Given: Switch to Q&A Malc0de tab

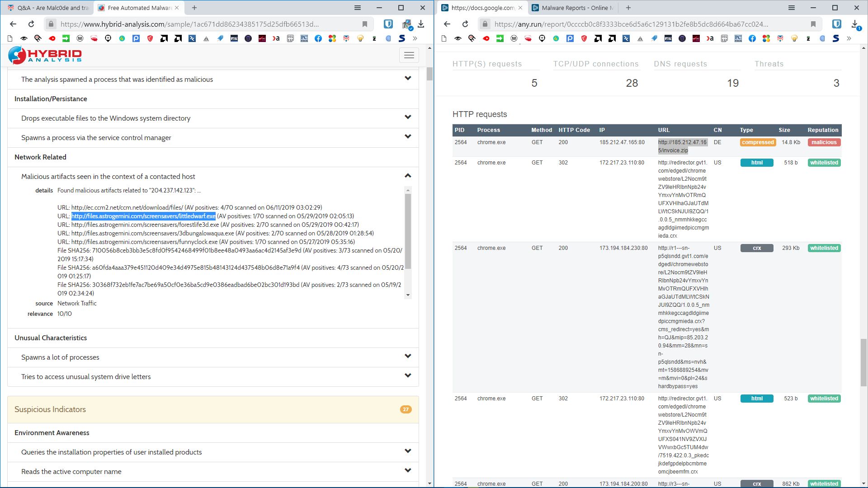Looking at the screenshot, I should (x=48, y=8).
